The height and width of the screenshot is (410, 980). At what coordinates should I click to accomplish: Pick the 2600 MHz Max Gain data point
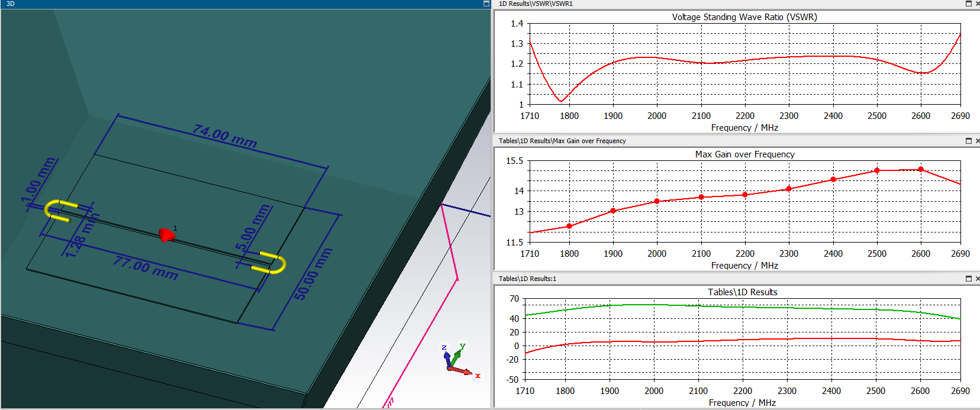(x=920, y=169)
